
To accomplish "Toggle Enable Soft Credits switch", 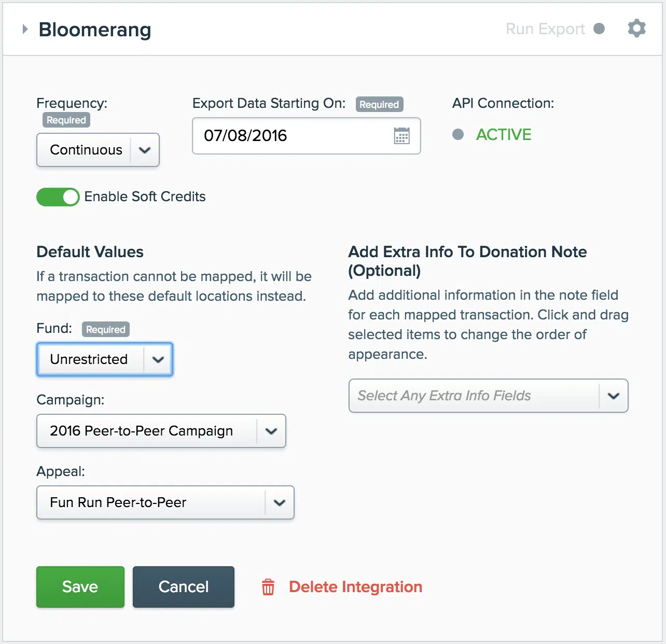I will (x=58, y=197).
